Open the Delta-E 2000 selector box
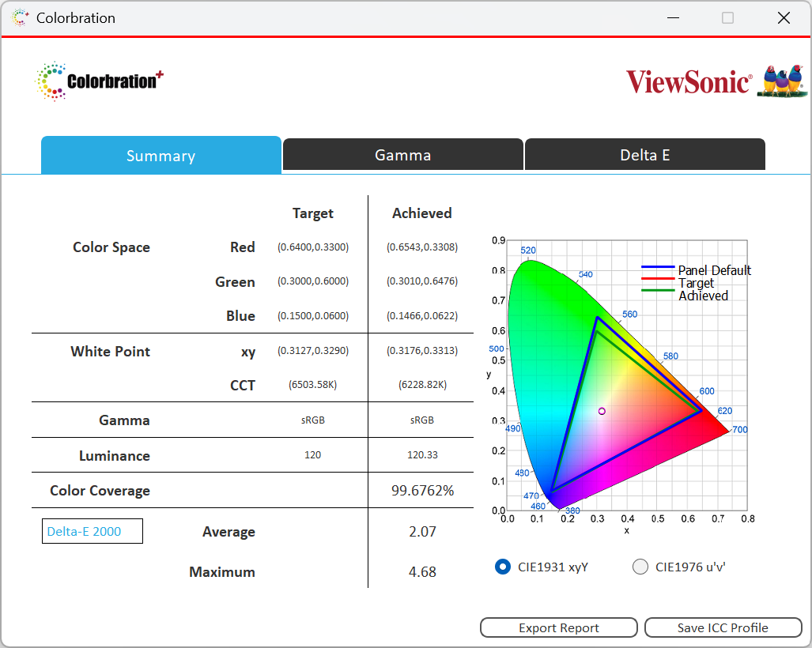This screenshot has height=648, width=812. [93, 531]
